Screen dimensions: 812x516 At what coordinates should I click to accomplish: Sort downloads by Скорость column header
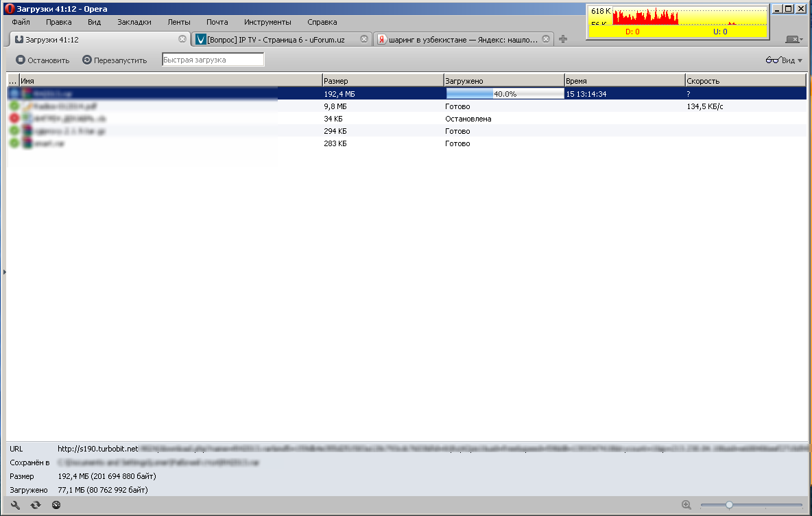pos(745,81)
